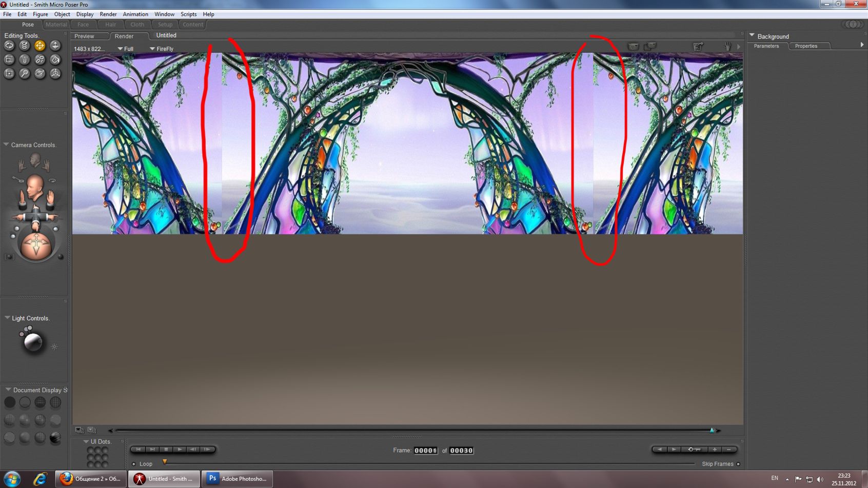This screenshot has height=488, width=868.
Task: Select the Taper editing tool
Action: tap(24, 59)
